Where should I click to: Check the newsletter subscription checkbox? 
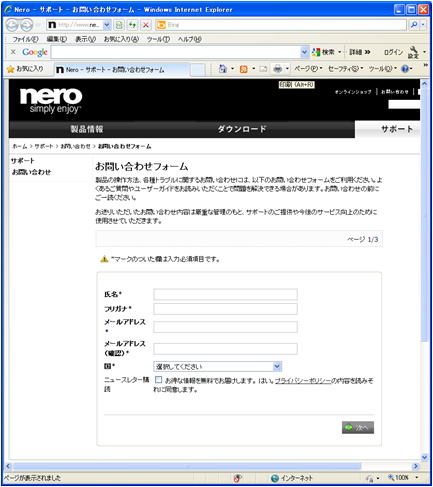pyautogui.click(x=158, y=380)
